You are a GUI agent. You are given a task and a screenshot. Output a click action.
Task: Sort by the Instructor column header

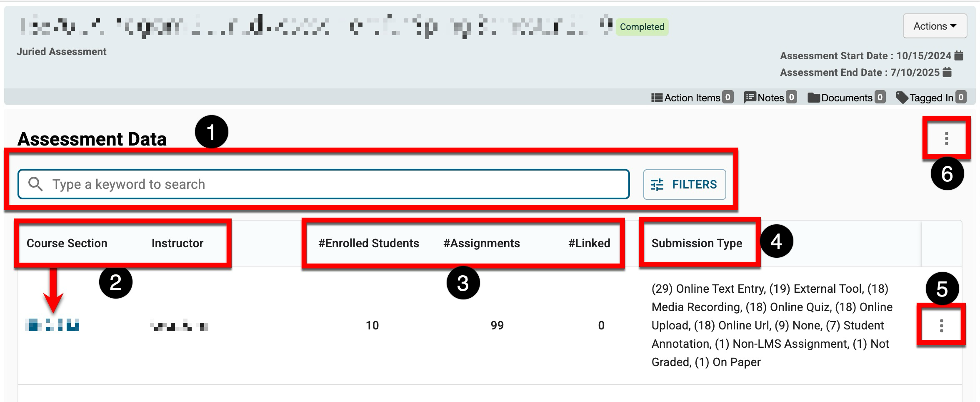point(177,243)
